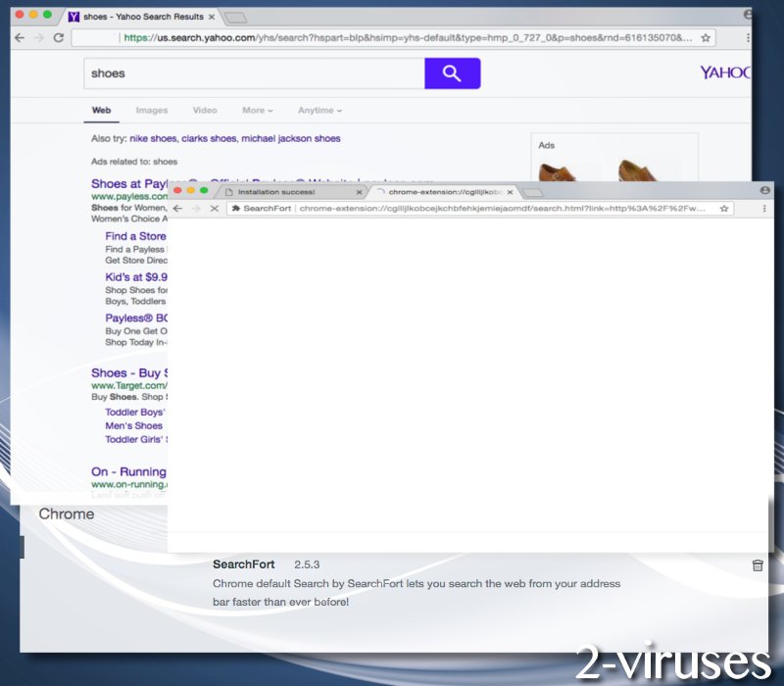Click the reload icon in the Yahoo window

(58, 37)
